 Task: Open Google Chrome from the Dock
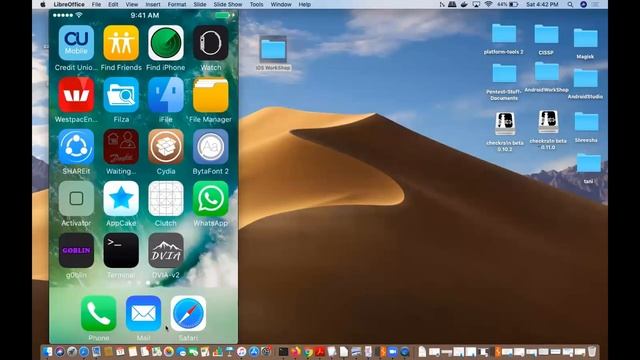tap(309, 351)
